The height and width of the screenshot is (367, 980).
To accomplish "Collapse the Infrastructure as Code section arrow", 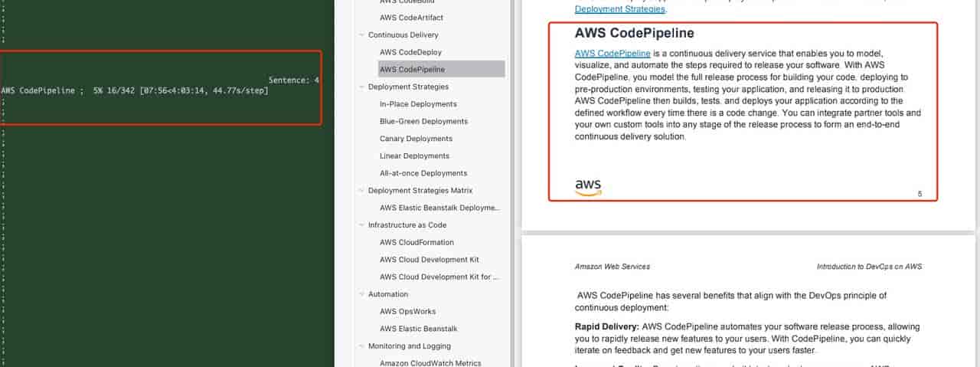I will [x=361, y=225].
